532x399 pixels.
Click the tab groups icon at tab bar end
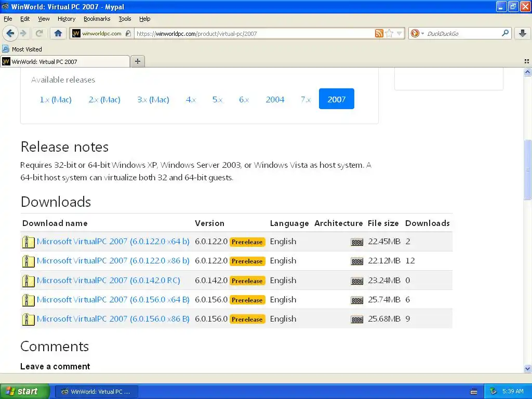[527, 61]
